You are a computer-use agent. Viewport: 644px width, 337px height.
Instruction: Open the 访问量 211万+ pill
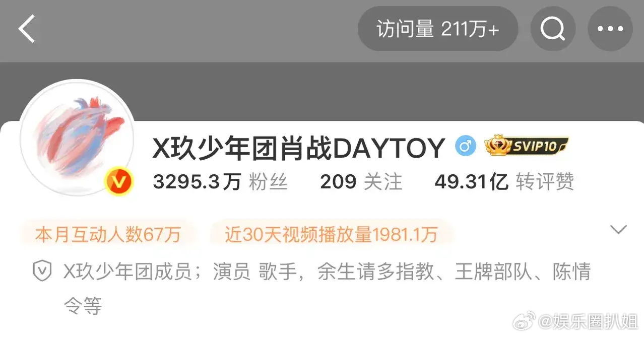tap(437, 29)
